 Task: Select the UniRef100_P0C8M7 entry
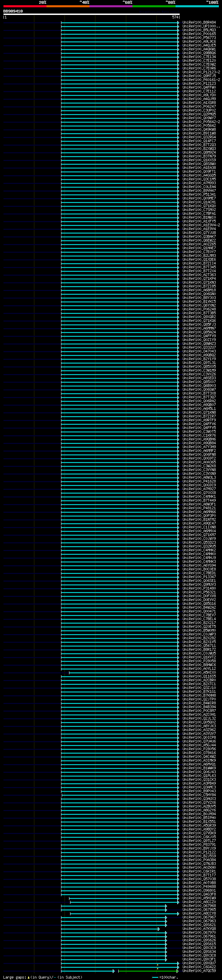(x=199, y=711)
